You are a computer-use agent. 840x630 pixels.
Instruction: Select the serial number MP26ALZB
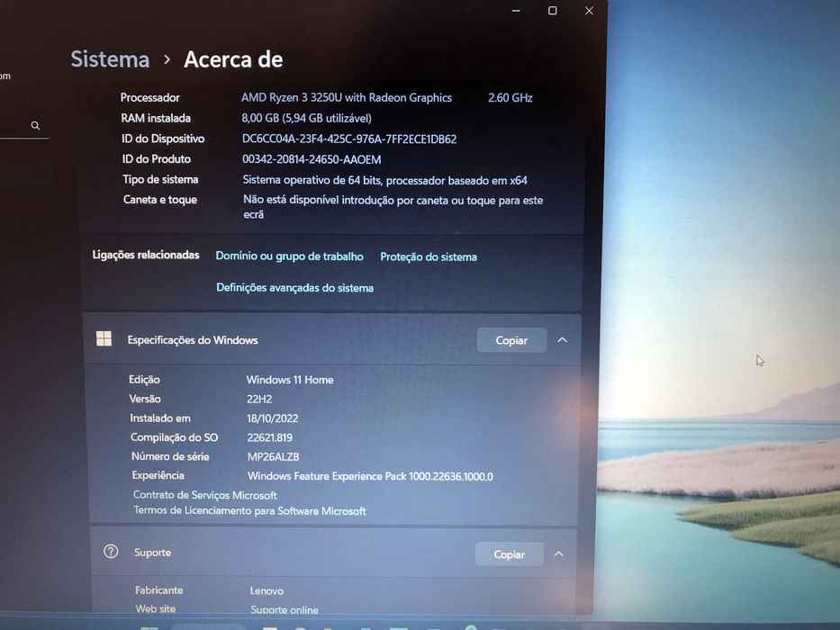(x=273, y=457)
